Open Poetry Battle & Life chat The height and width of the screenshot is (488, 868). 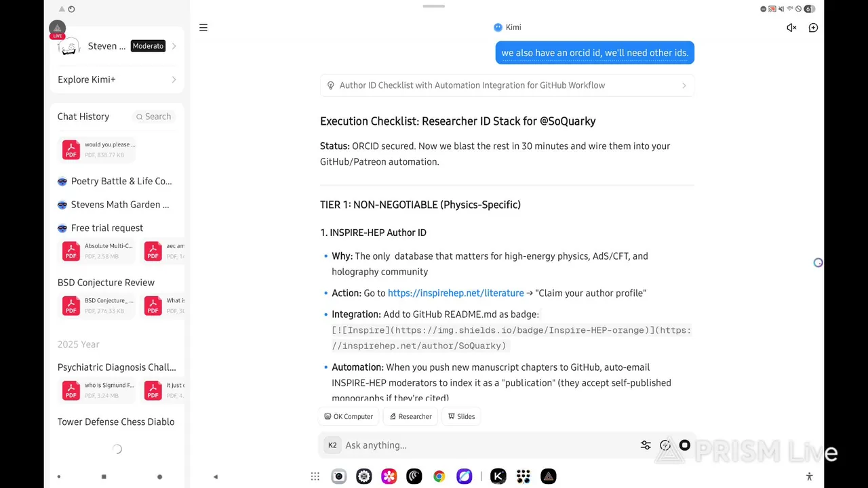pyautogui.click(x=115, y=181)
